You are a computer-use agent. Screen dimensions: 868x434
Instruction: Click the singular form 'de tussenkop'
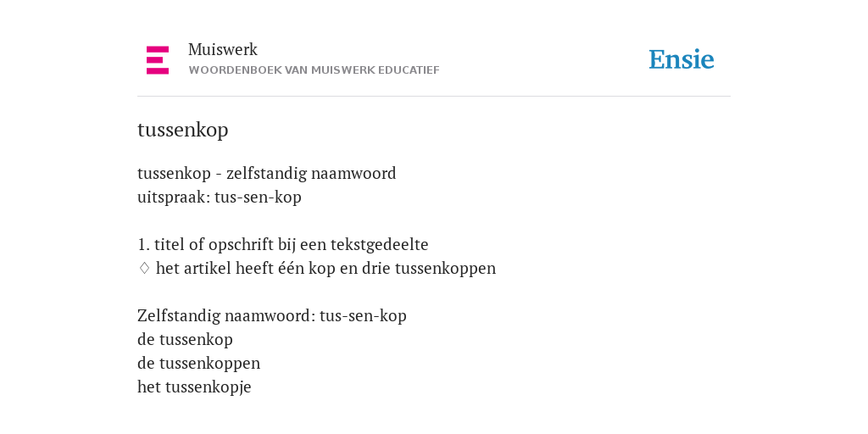(185, 339)
